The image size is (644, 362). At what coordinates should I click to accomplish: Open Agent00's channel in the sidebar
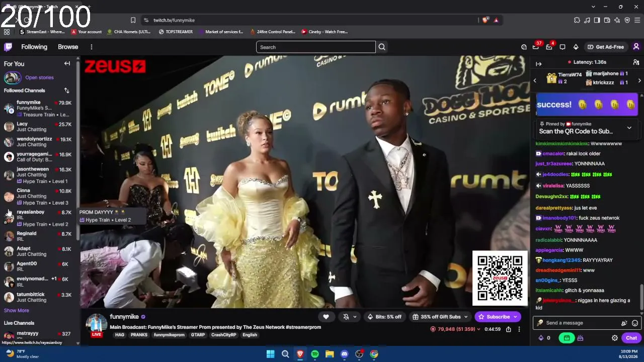pyautogui.click(x=39, y=266)
